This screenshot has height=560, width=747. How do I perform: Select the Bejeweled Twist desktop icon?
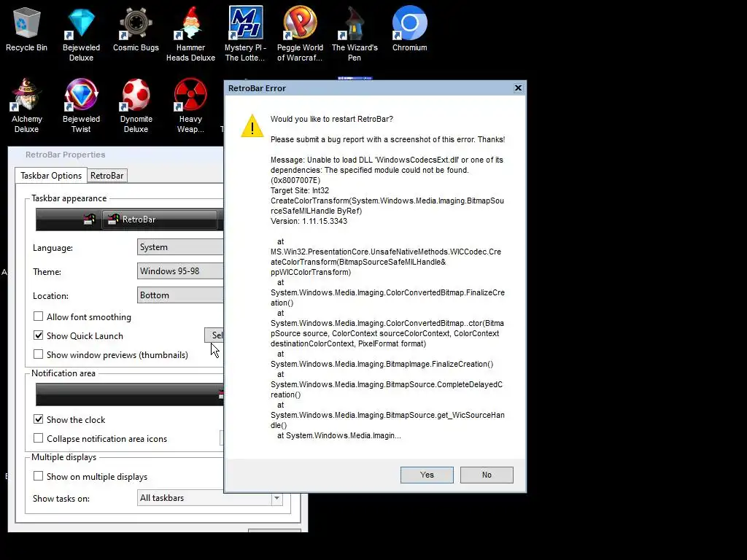[x=82, y=106]
